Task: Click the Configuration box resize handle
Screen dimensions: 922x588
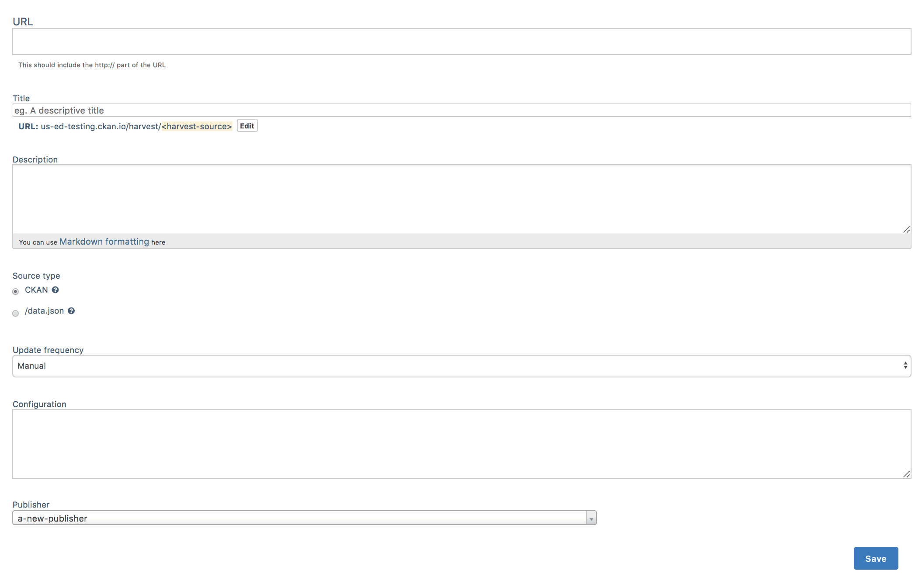Action: 906,474
